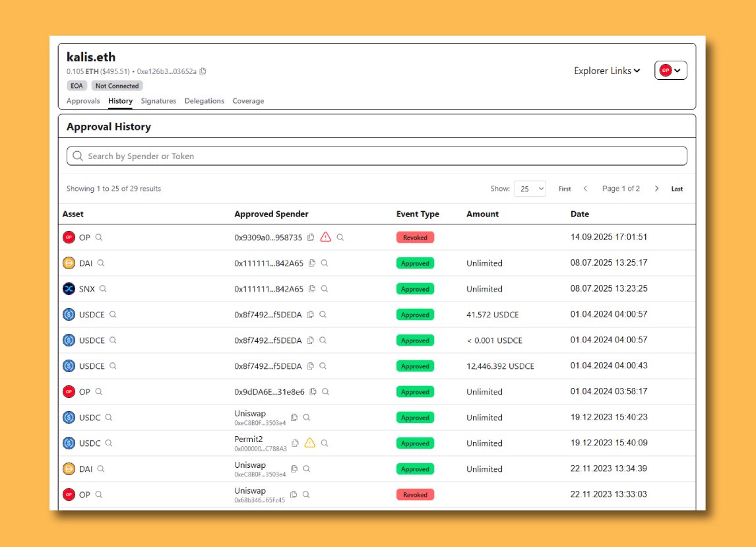
Task: Open lookup for Uniswap spender 0x68b346...65Fc45
Action: coord(306,494)
